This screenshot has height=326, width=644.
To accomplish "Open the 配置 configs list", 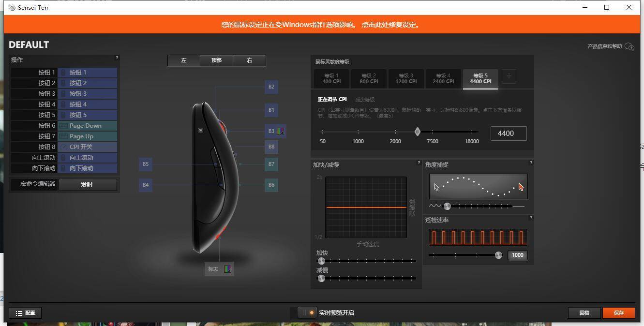I will 25,313.
